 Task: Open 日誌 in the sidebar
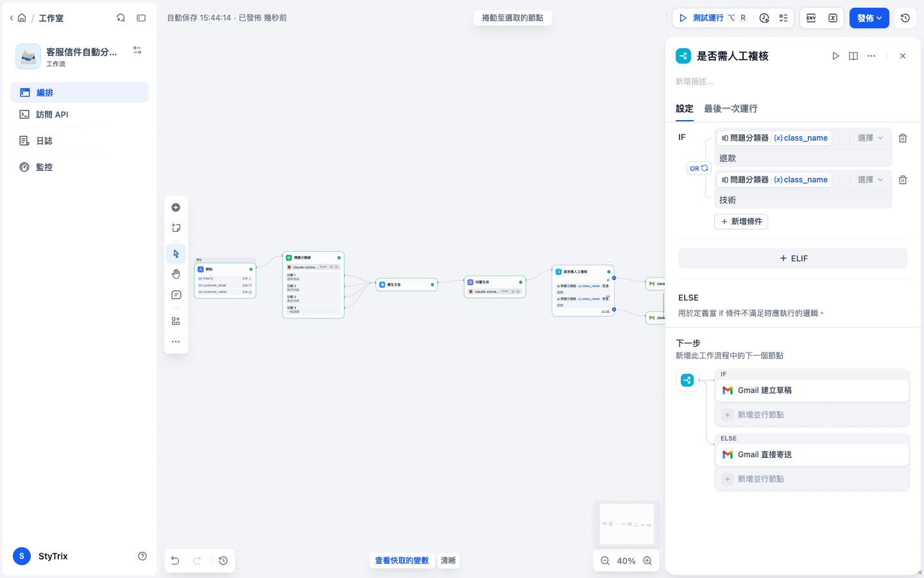[x=80, y=141]
